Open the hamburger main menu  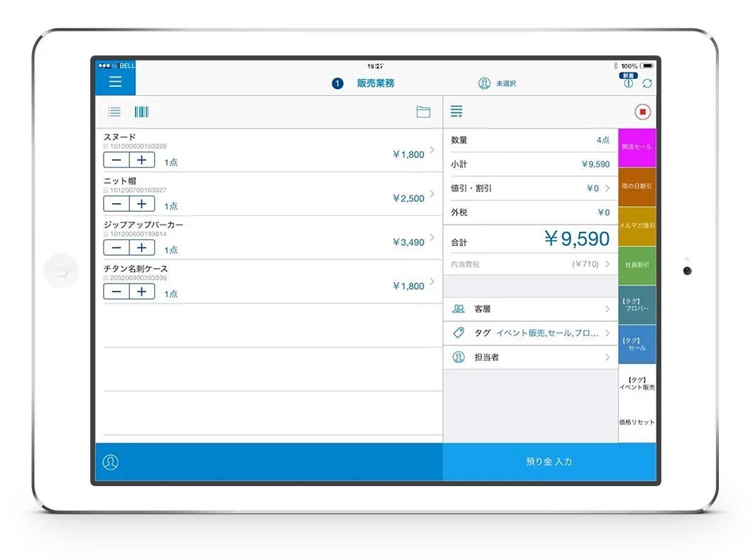click(115, 82)
